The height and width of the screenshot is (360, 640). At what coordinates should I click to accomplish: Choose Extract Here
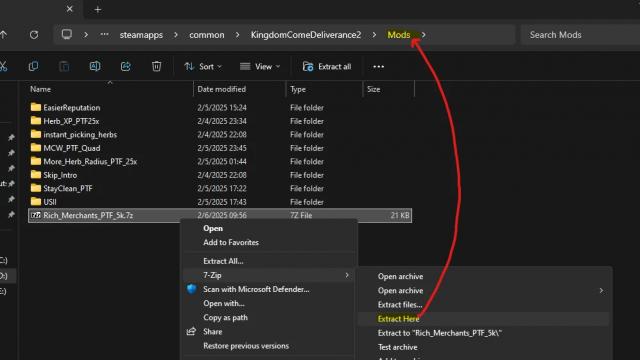click(398, 319)
